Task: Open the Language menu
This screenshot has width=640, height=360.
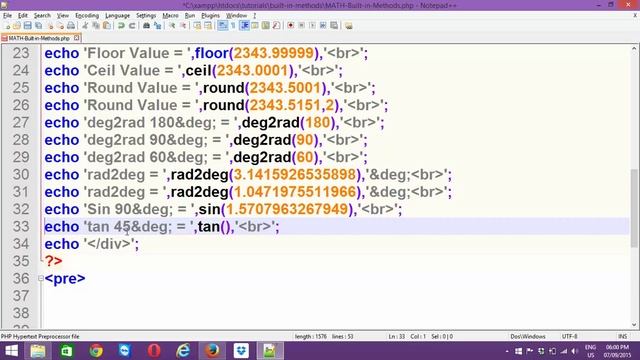Action: click(118, 16)
